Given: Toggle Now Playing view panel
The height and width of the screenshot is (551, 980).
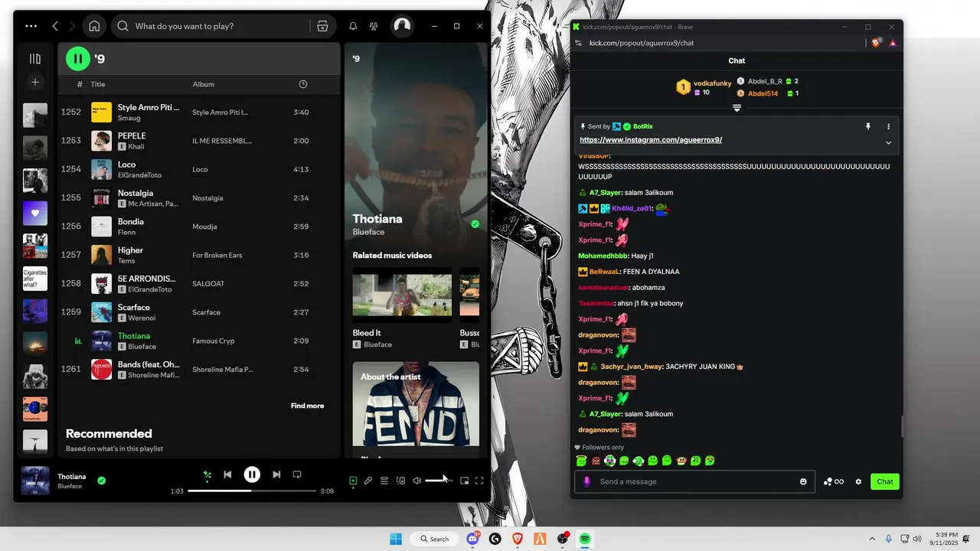Looking at the screenshot, I should tap(353, 481).
